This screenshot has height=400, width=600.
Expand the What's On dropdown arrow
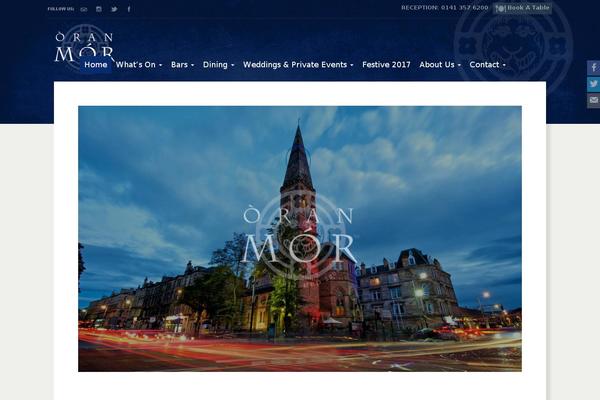[x=160, y=65]
